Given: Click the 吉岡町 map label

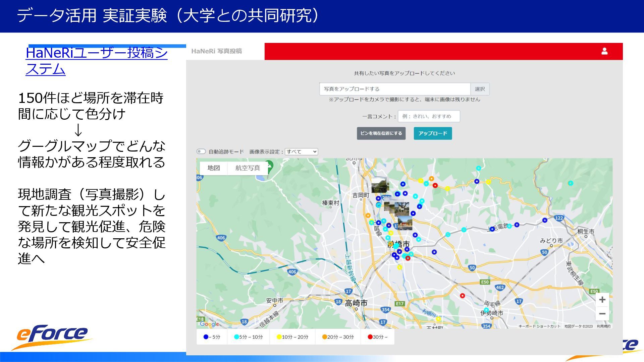Looking at the screenshot, I should [361, 195].
